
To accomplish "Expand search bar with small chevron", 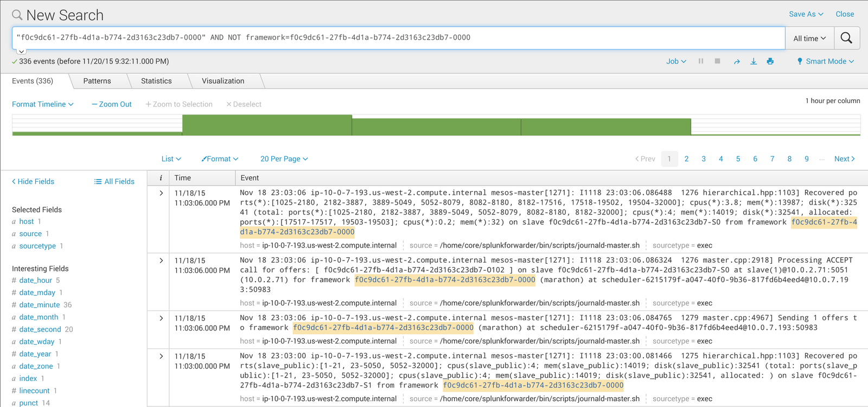I will point(21,52).
